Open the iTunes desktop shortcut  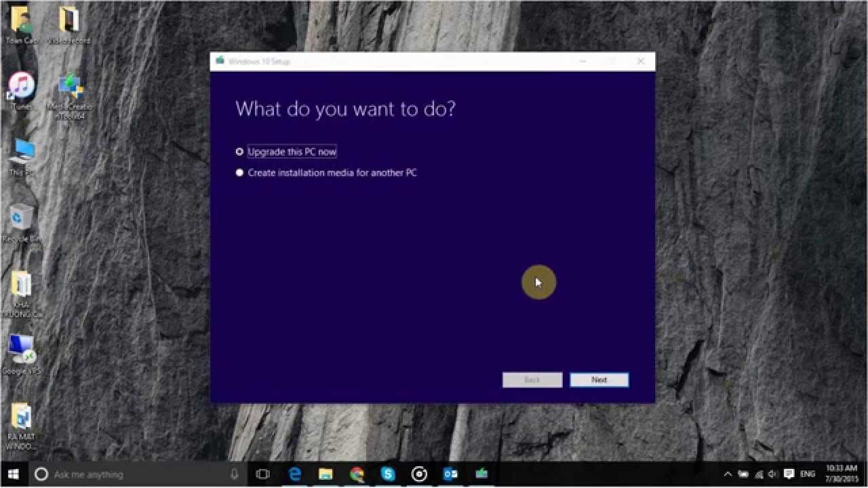coord(22,91)
